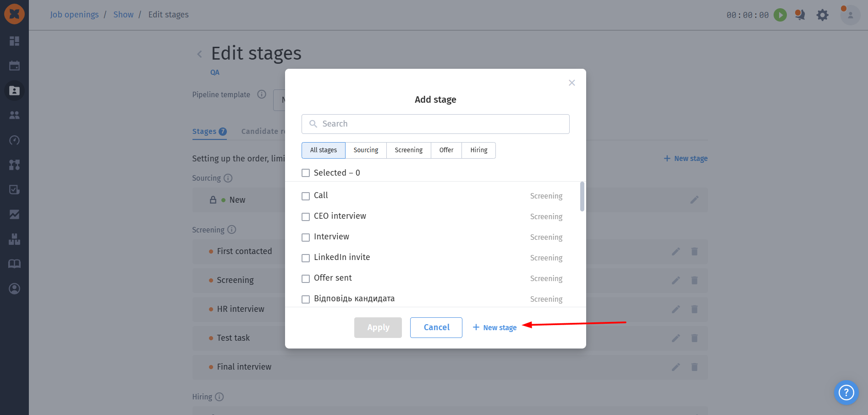
Task: Filter by the Sourcing tab
Action: click(366, 150)
